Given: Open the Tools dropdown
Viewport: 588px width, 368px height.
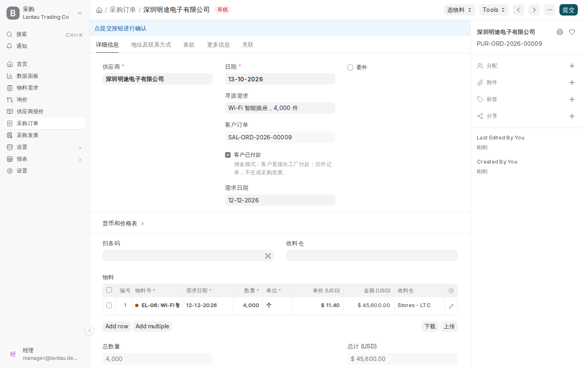Looking at the screenshot, I should click(494, 10).
